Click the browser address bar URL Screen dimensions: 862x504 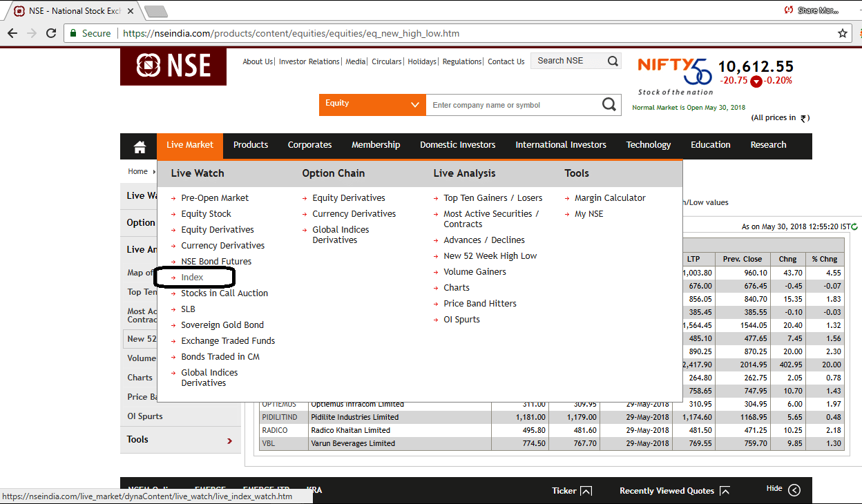(291, 33)
